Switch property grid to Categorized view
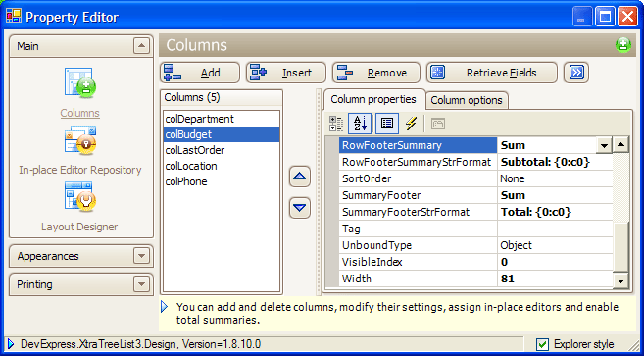The image size is (644, 356). 336,124
